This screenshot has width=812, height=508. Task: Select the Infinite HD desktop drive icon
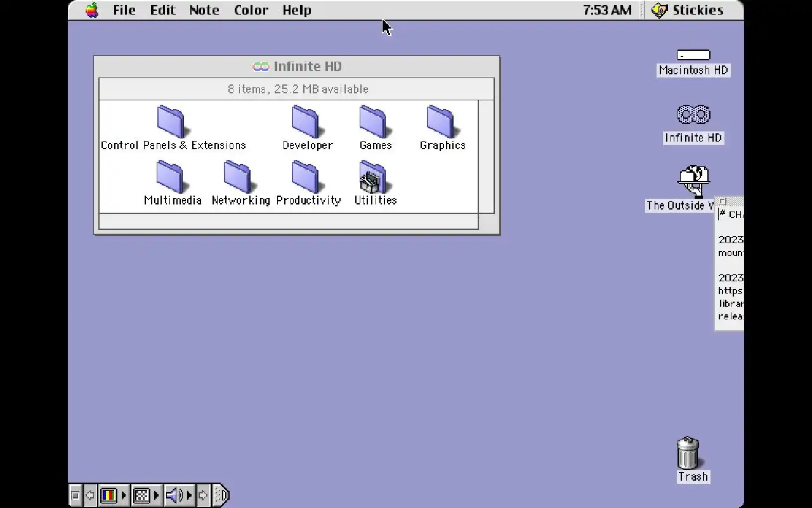pyautogui.click(x=693, y=115)
